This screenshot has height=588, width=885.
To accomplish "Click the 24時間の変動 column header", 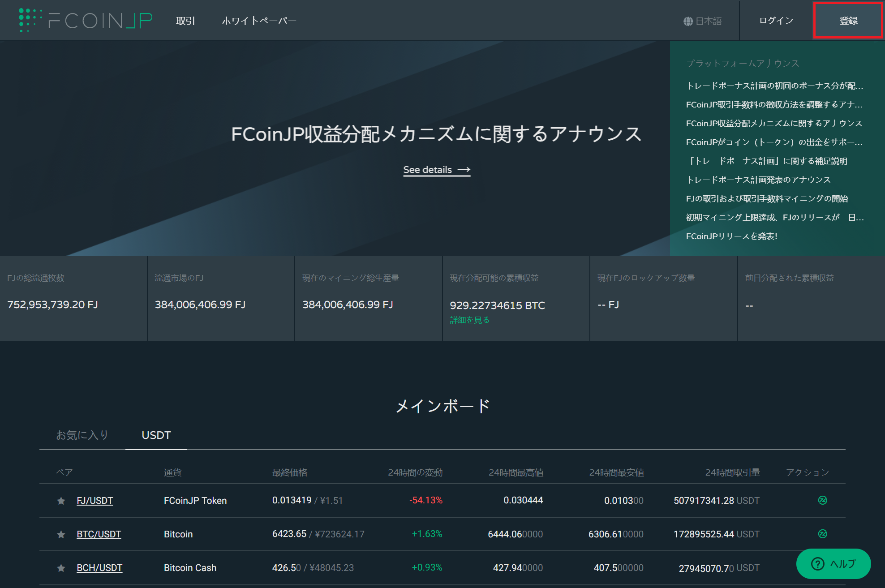I will [x=415, y=472].
